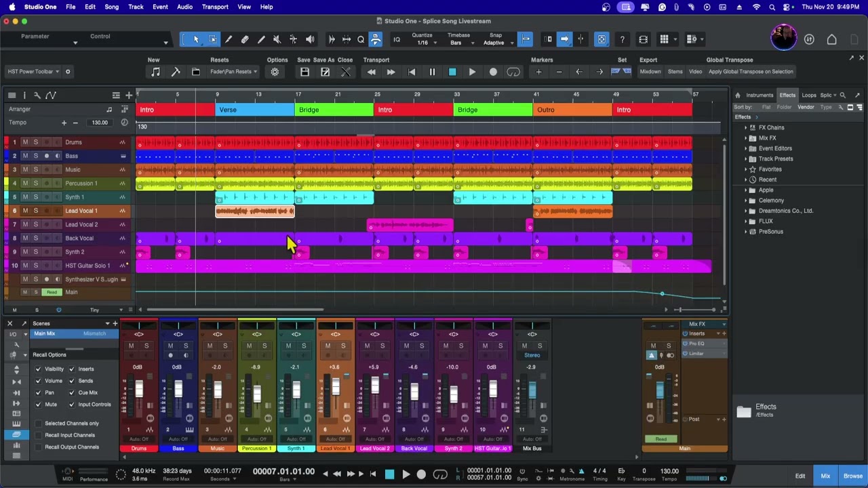
Task: Jump to previous marker arrow
Action: [578, 72]
